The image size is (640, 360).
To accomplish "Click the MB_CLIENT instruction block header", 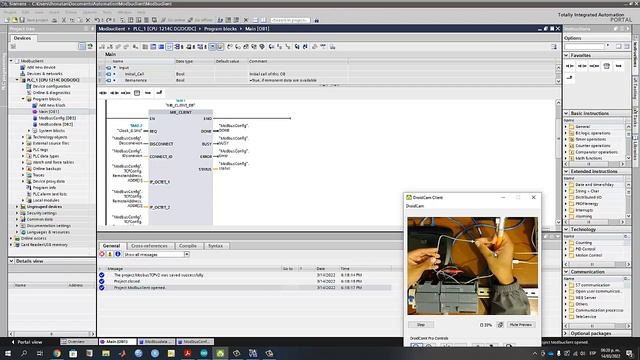I will [x=180, y=112].
